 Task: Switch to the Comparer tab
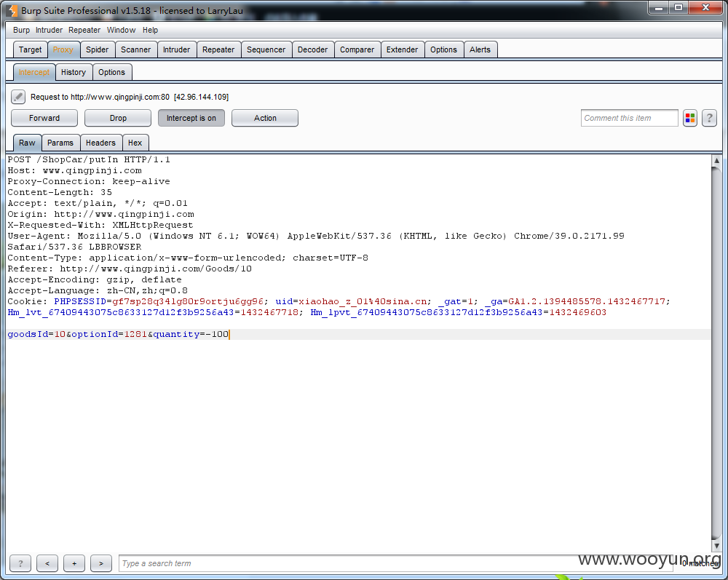click(x=357, y=49)
